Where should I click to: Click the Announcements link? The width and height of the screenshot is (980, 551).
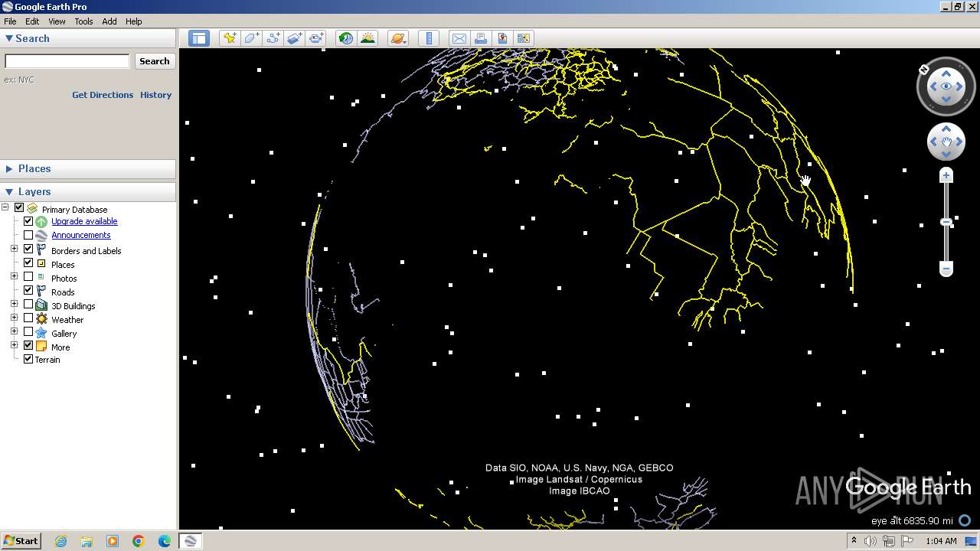point(81,235)
